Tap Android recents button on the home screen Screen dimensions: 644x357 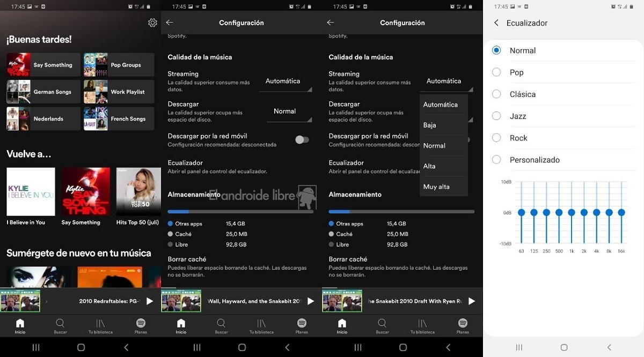36,347
